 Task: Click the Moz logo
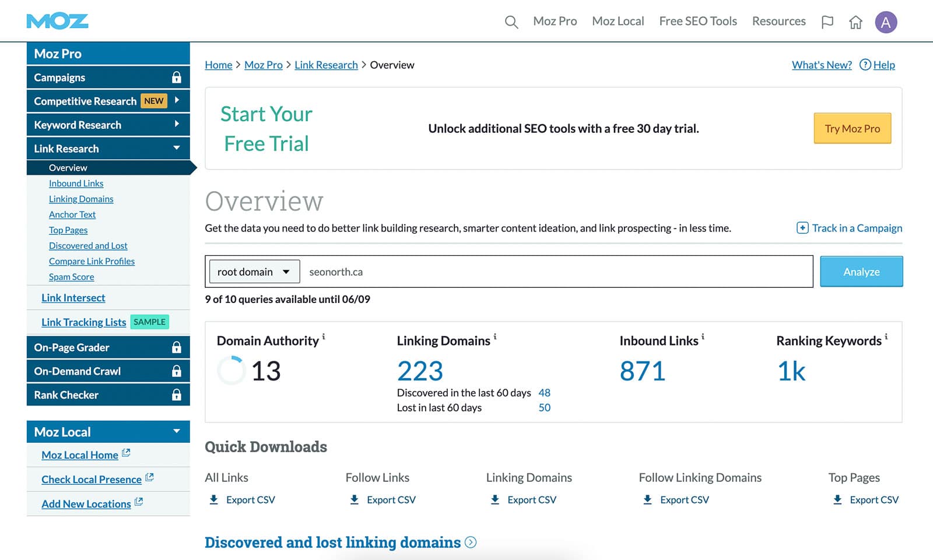click(x=57, y=22)
